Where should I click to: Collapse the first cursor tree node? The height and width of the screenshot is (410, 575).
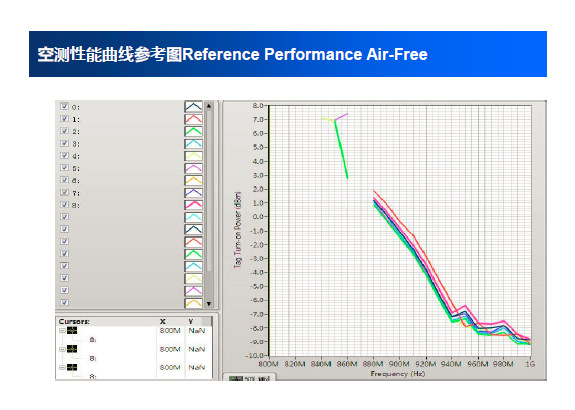(62, 330)
